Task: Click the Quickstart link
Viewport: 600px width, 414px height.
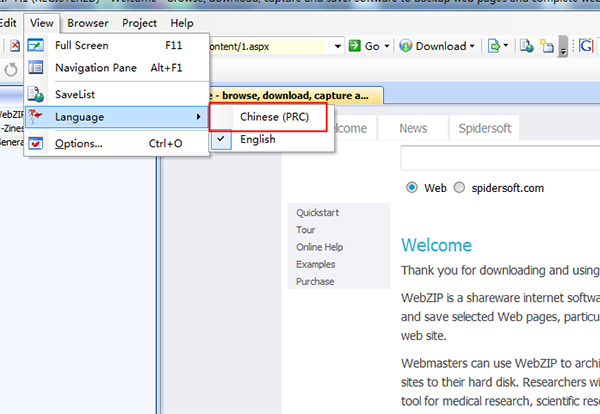Action: tap(319, 212)
